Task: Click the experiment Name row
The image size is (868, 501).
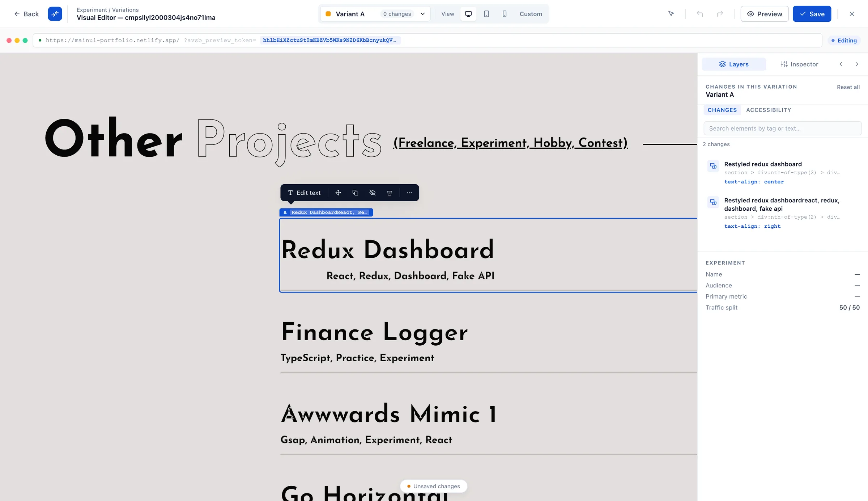Action: 782,274
